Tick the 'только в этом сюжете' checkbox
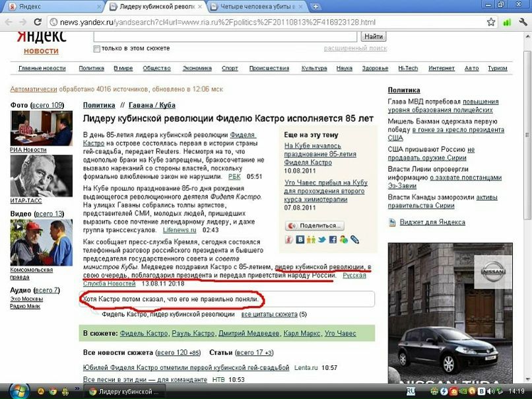The height and width of the screenshot is (399, 532). [97, 49]
